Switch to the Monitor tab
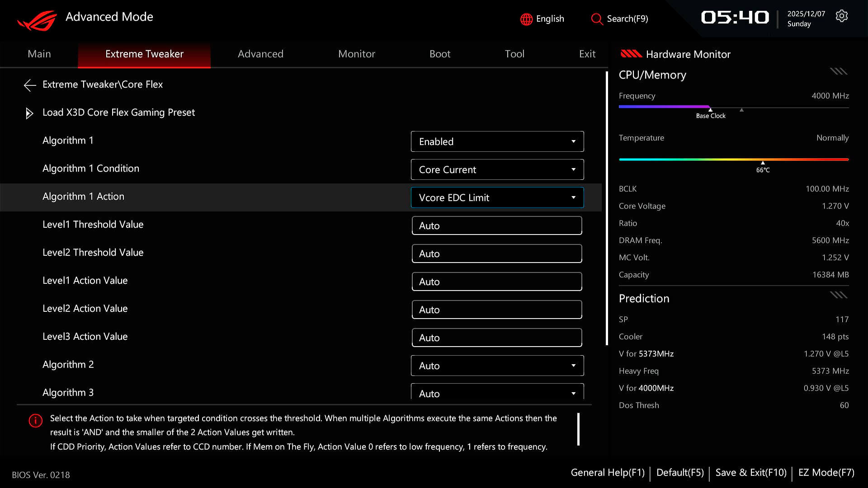The height and width of the screenshot is (488, 868). point(357,54)
